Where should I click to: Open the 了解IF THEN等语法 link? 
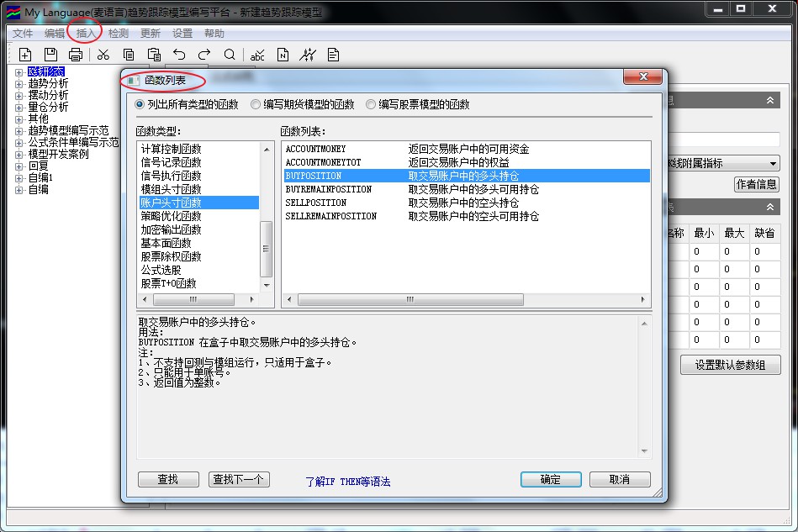pyautogui.click(x=348, y=482)
